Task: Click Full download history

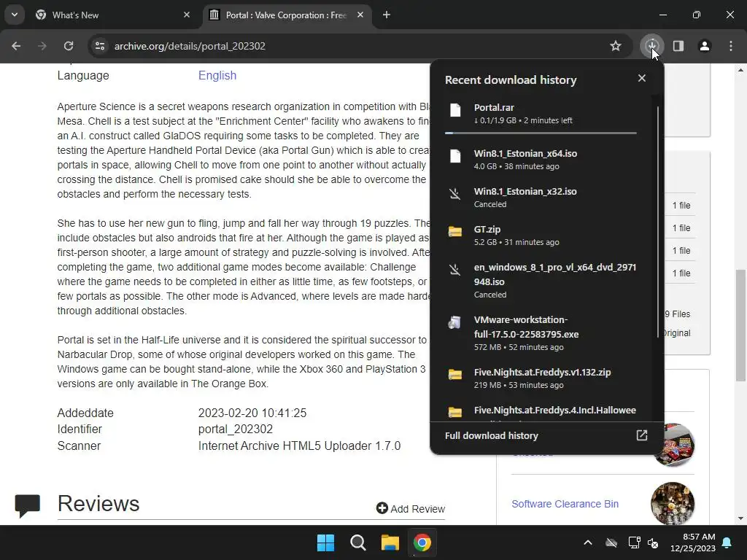Action: 491,436
